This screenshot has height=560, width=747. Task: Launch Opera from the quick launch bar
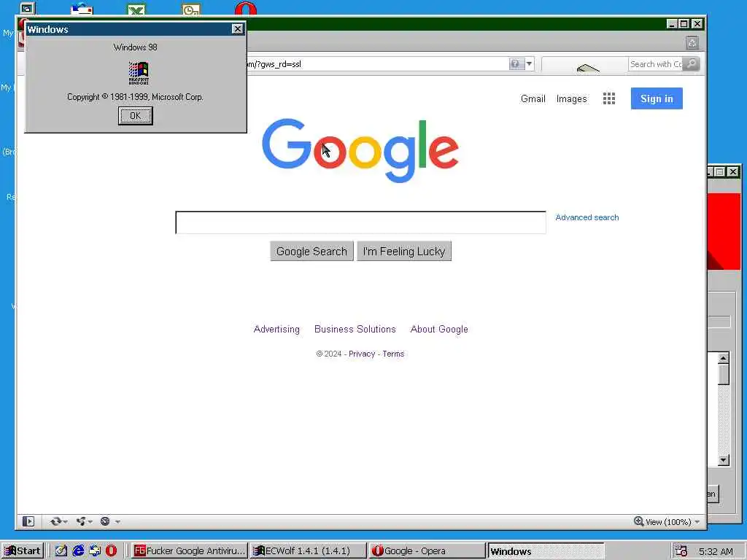tap(111, 551)
